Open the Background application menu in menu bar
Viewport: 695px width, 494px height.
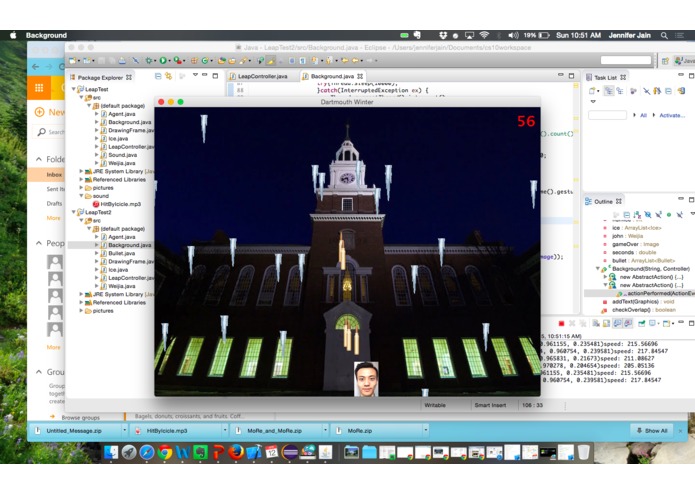(x=46, y=35)
